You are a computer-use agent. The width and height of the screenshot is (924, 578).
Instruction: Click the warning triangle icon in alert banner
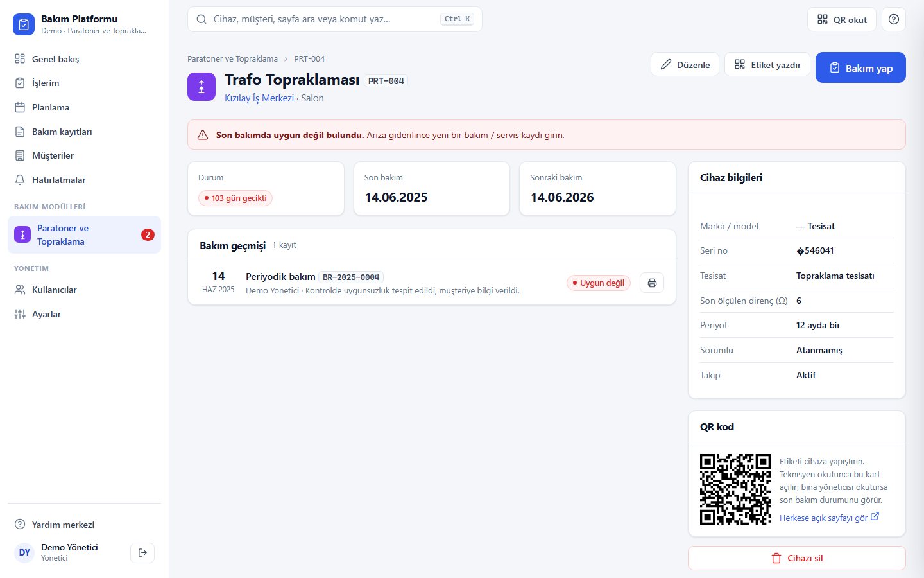pos(203,135)
